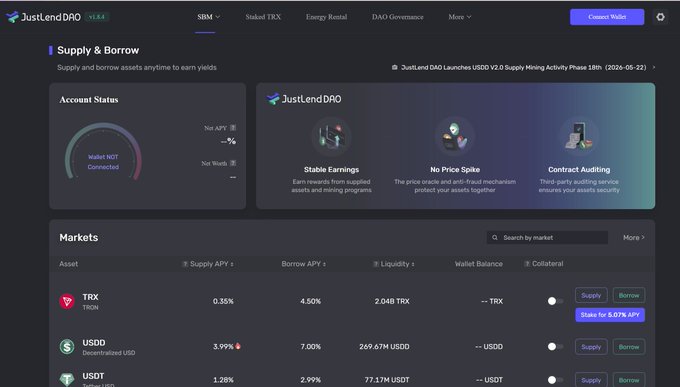Open the USDD V2.0 Supply Mining announcement
This screenshot has height=387, width=680.
coord(523,67)
